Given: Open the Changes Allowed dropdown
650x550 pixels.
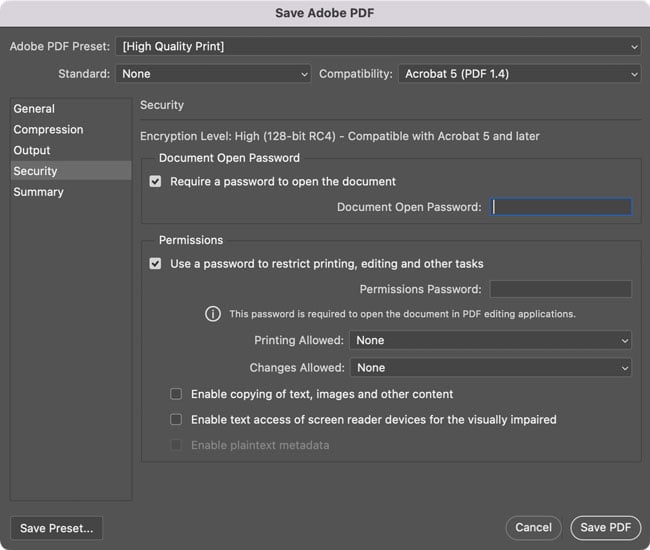Looking at the screenshot, I should tap(491, 368).
